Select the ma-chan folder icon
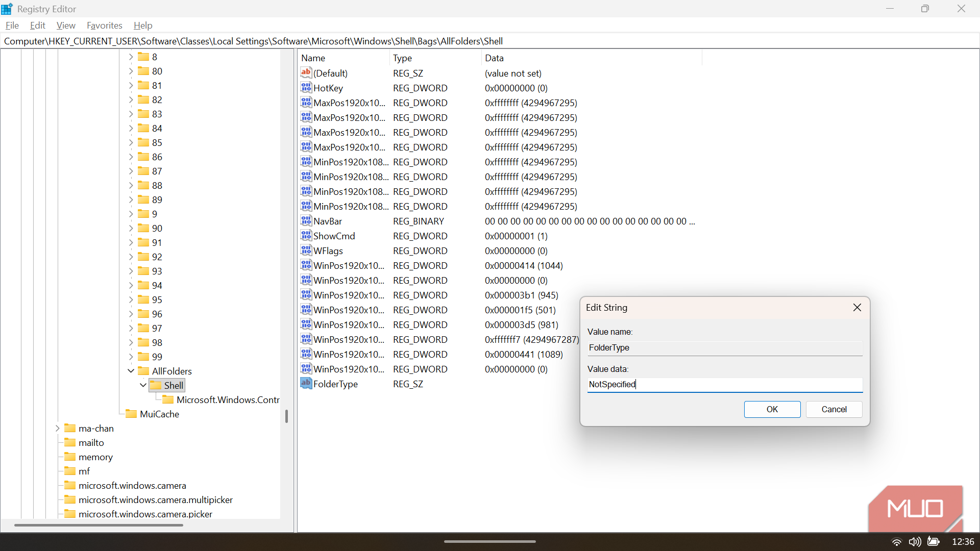The width and height of the screenshot is (980, 551). [70, 428]
